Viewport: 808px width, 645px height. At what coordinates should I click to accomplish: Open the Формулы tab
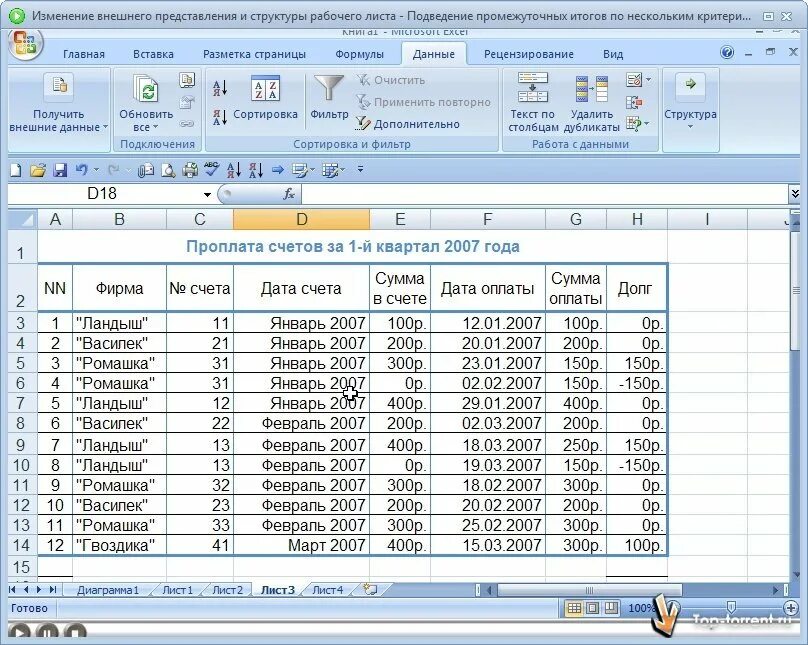[359, 54]
